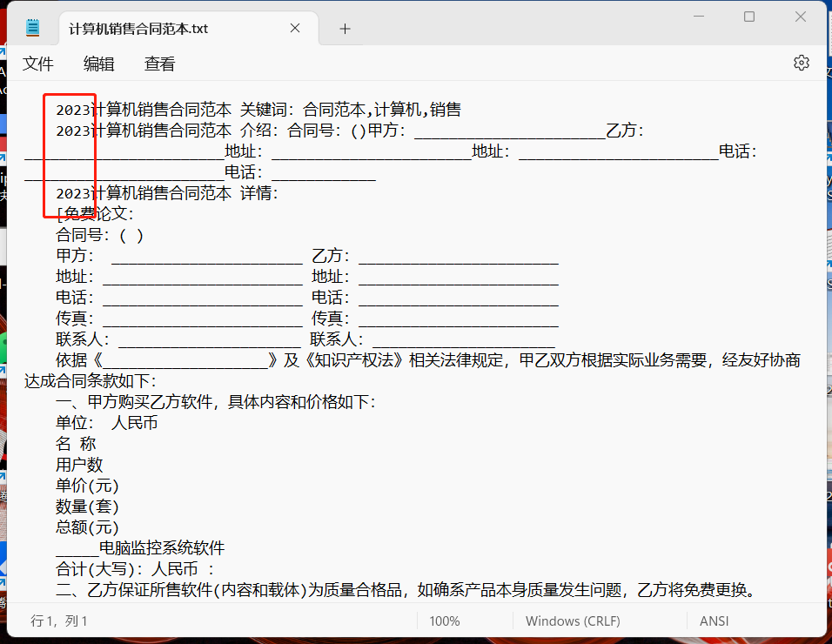Open Notepad settings with the gear icon
Image resolution: width=832 pixels, height=644 pixels.
[801, 63]
